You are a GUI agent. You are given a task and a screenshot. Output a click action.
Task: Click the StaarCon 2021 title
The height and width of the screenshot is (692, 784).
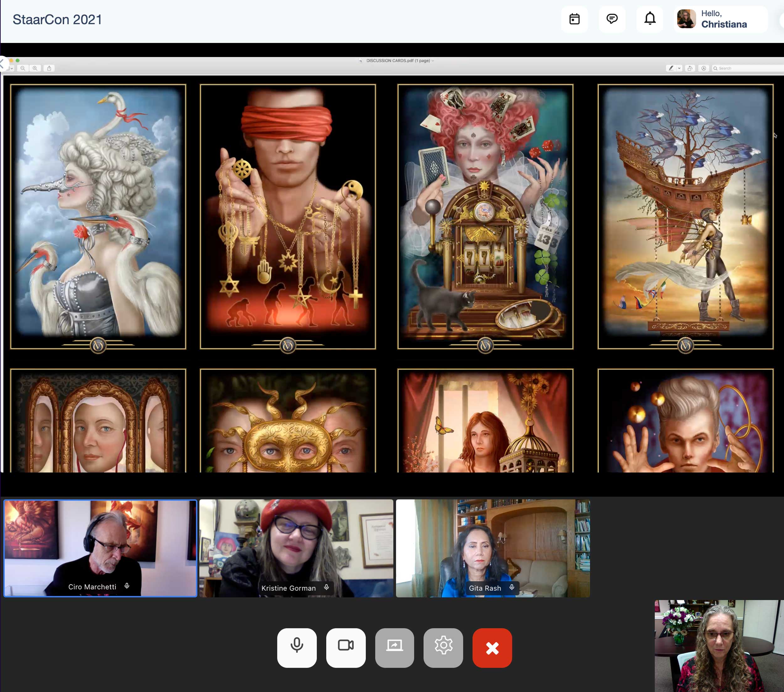[57, 19]
